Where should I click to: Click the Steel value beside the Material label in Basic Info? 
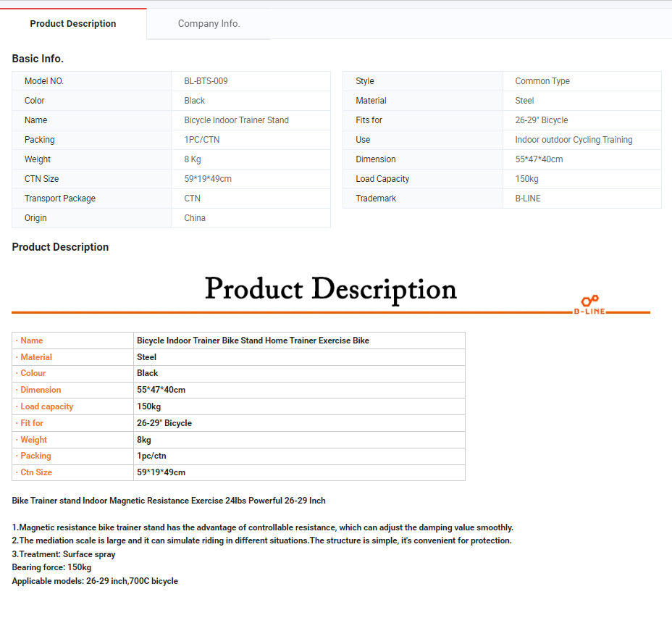coord(524,101)
